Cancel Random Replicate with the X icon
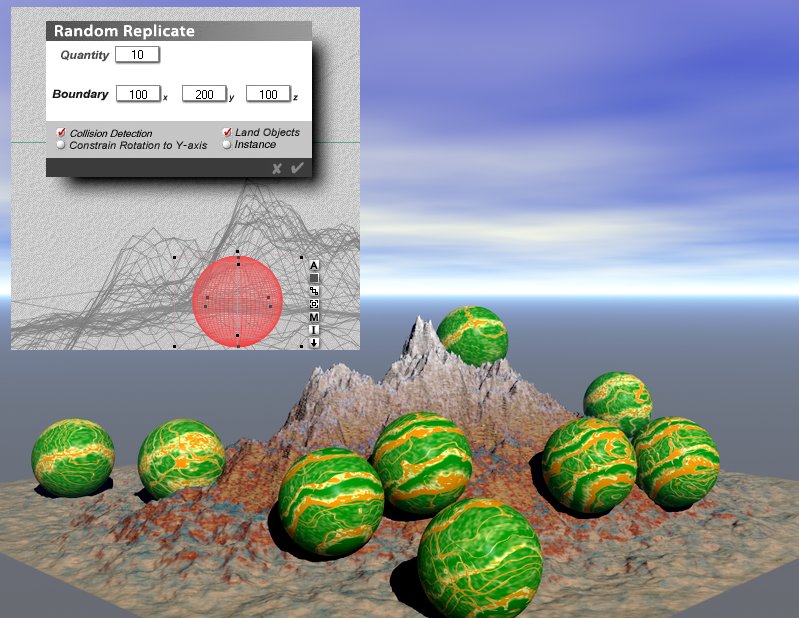799x618 pixels. [277, 168]
